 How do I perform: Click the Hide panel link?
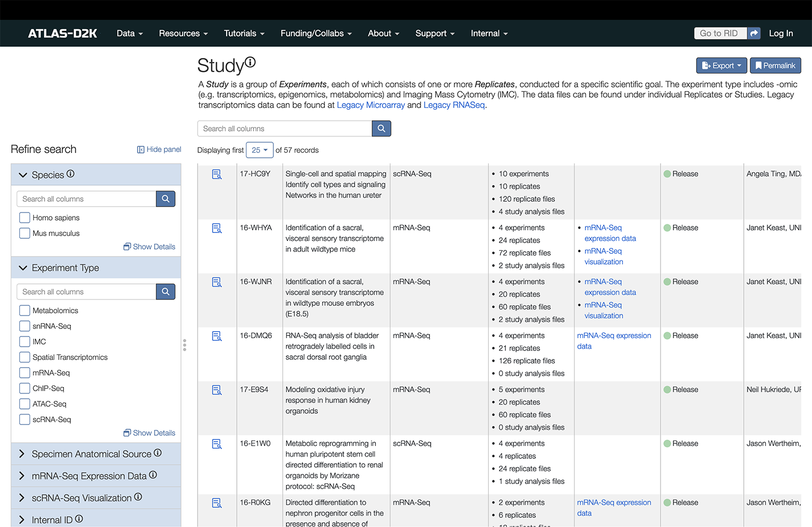(x=159, y=150)
